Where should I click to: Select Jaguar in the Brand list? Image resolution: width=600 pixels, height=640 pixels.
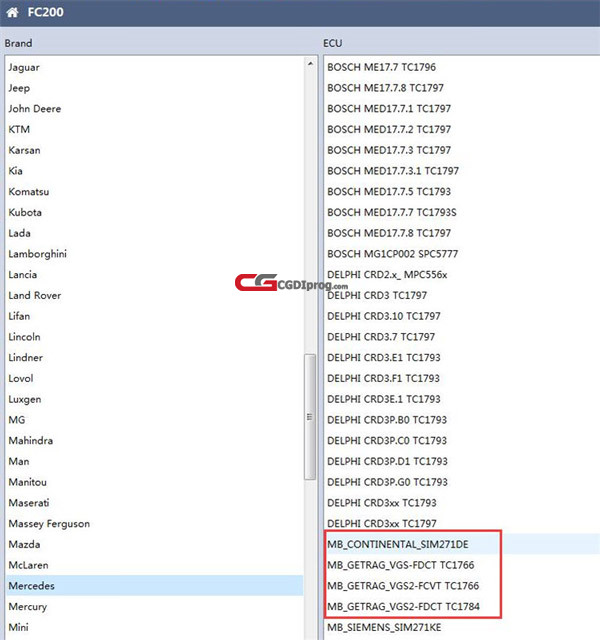pyautogui.click(x=24, y=67)
